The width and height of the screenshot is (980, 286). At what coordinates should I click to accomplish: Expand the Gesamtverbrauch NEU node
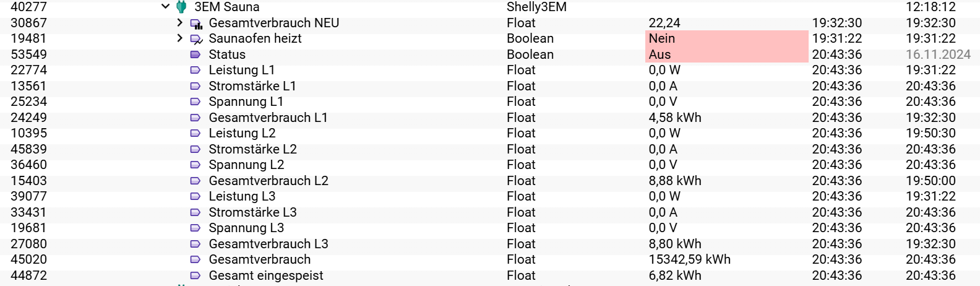coord(179,23)
